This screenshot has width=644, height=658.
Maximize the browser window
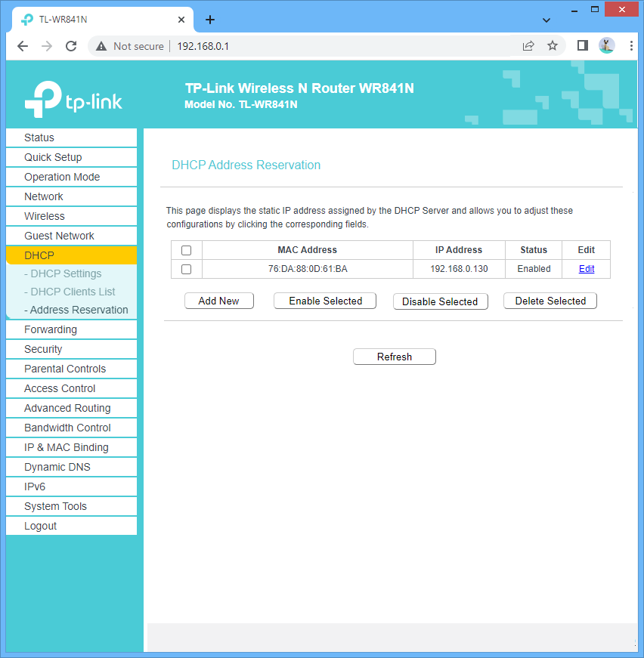coord(594,9)
